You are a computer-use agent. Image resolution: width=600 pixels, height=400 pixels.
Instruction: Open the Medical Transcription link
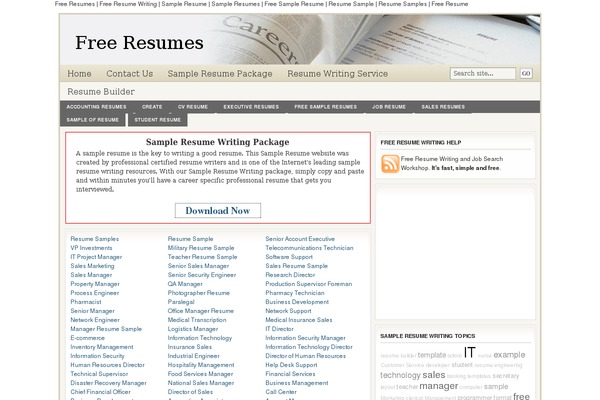197,320
